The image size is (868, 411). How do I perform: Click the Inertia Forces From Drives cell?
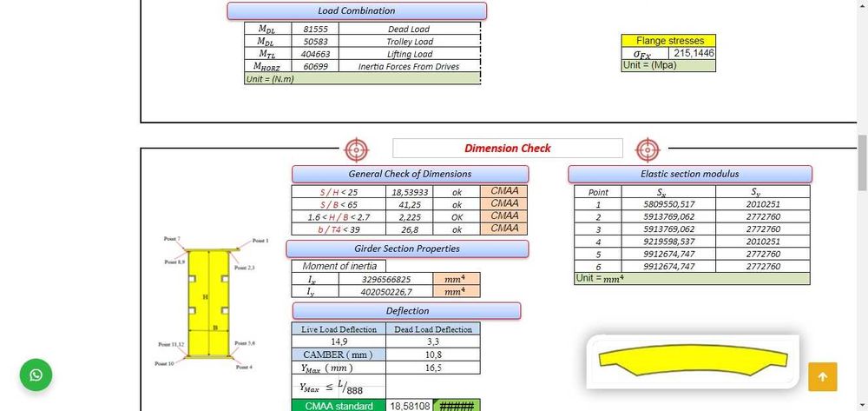[x=409, y=66]
